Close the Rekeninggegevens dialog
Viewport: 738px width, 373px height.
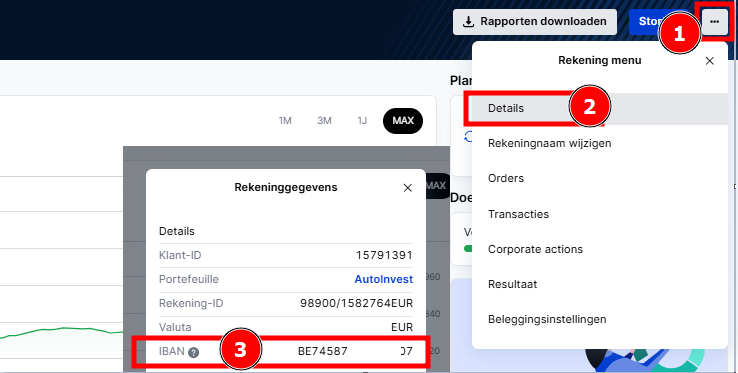(x=408, y=188)
